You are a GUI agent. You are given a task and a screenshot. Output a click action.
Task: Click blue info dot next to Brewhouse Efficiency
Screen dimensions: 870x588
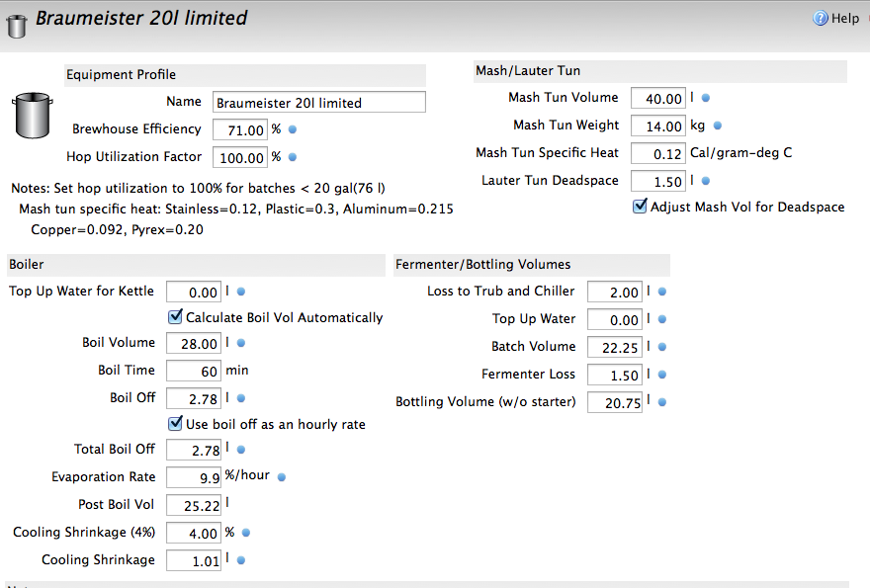tap(293, 129)
